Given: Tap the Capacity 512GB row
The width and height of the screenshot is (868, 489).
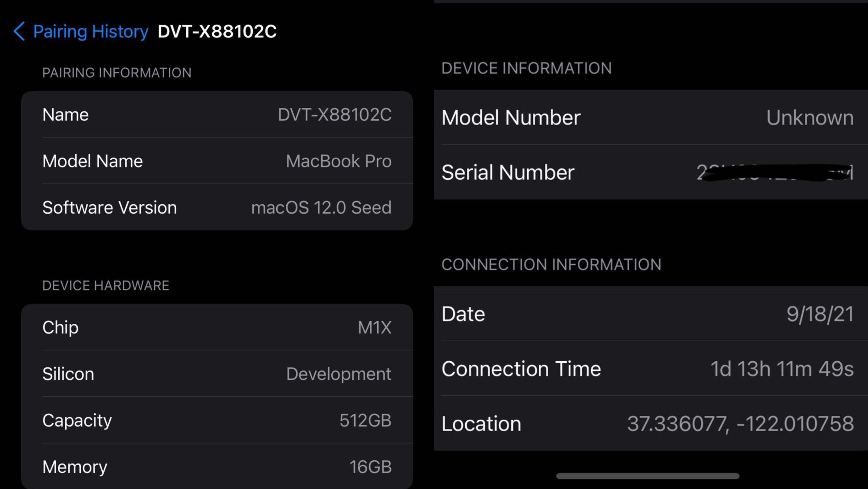Looking at the screenshot, I should pos(217,420).
